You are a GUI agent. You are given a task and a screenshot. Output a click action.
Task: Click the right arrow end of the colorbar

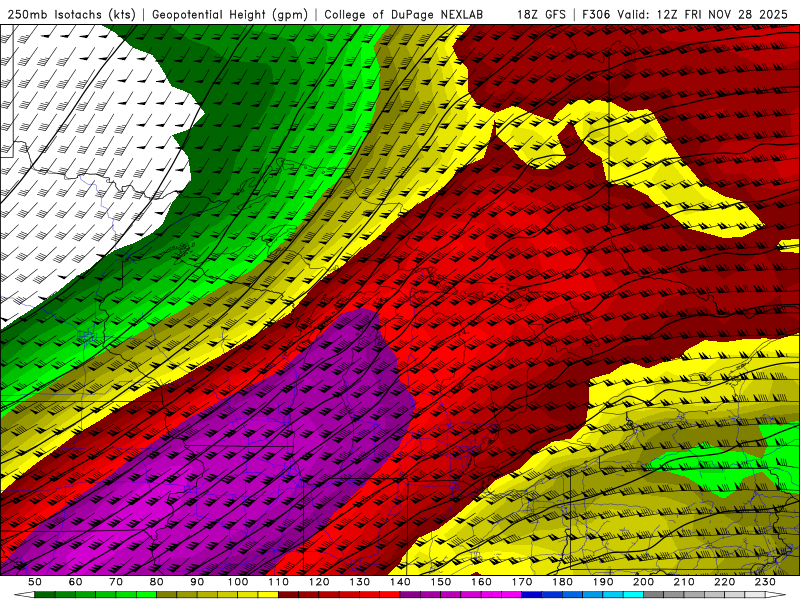click(776, 594)
